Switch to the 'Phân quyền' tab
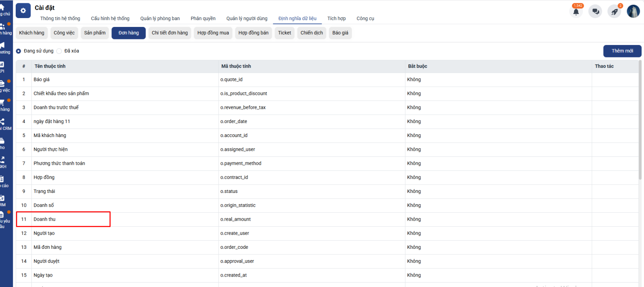The image size is (644, 287). tap(203, 18)
